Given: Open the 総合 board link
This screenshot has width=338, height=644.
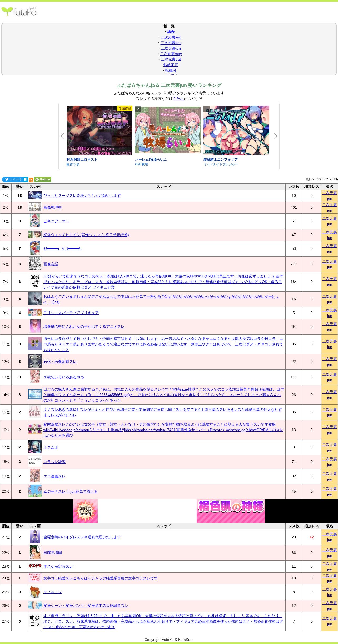Looking at the screenshot, I should [x=171, y=32].
